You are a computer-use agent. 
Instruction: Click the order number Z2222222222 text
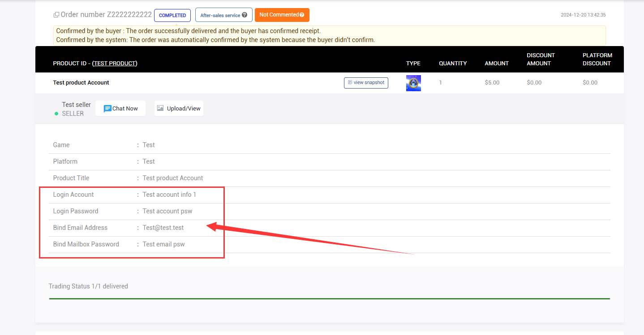point(129,15)
